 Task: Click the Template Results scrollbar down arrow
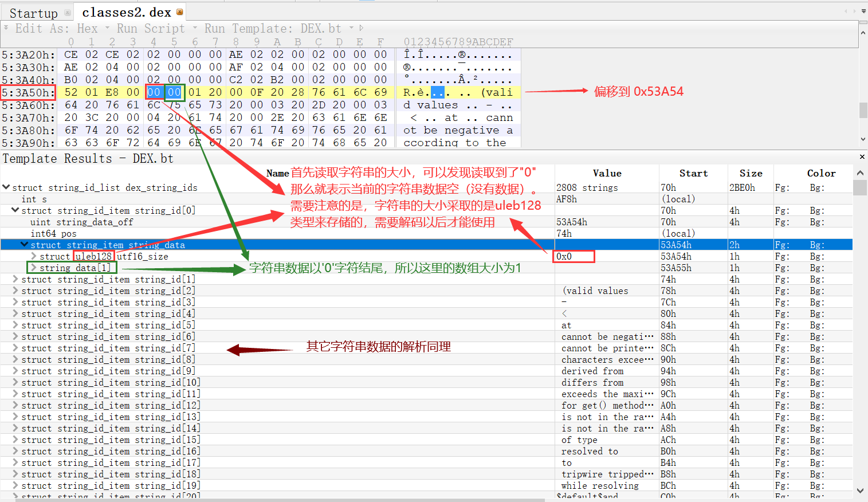(x=860, y=491)
